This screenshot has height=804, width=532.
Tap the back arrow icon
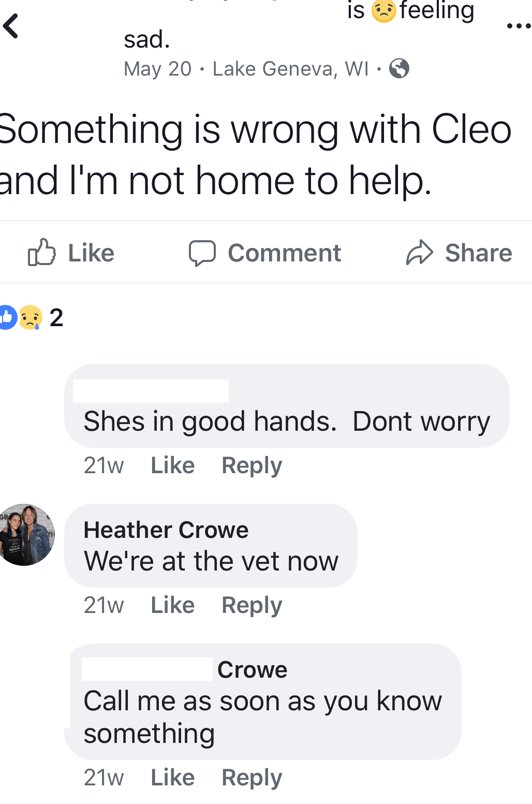(x=11, y=26)
